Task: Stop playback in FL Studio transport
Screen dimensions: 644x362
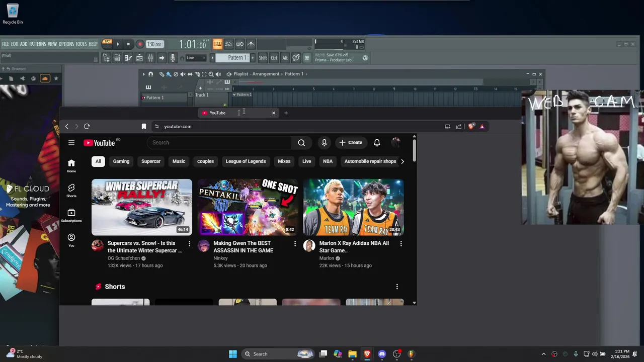Action: [x=128, y=44]
